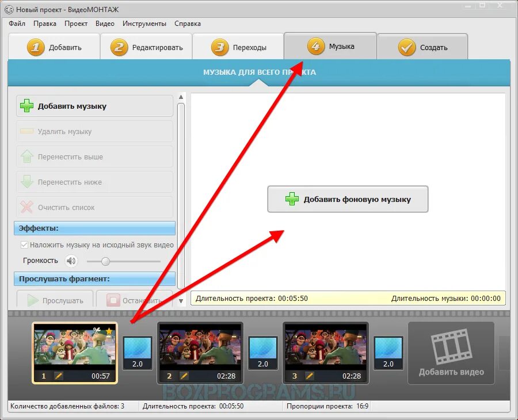The width and height of the screenshot is (518, 420).
Task: Click the pencil edit icon on clip 1
Action: pos(59,376)
